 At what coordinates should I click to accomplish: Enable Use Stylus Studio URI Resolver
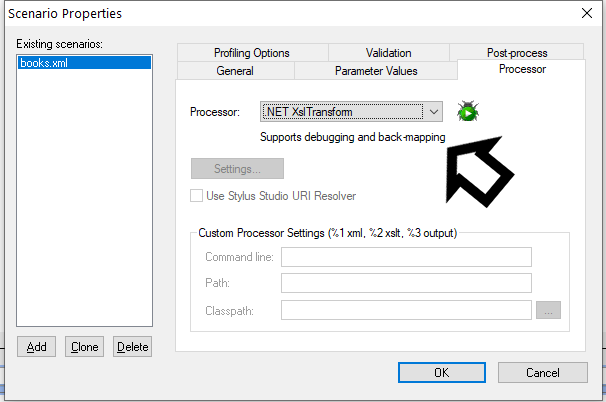click(197, 196)
